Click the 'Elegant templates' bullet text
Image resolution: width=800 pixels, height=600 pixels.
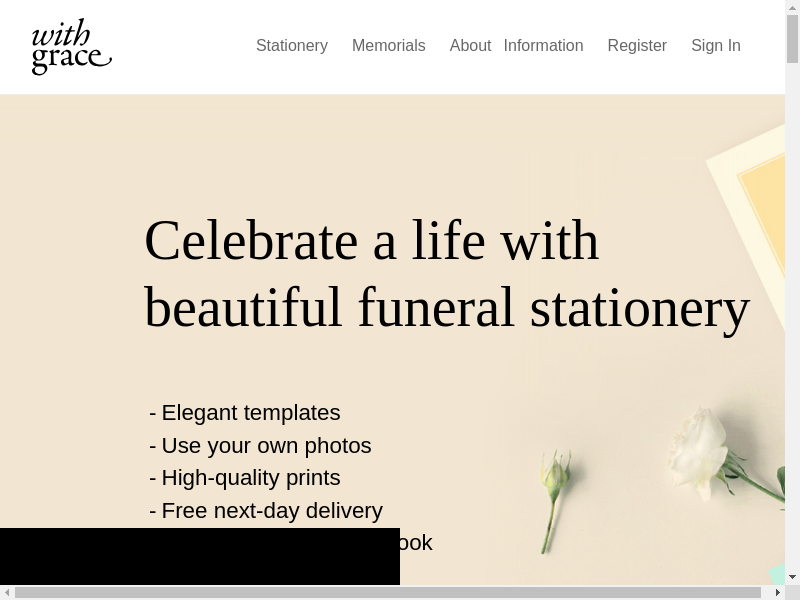coord(250,412)
